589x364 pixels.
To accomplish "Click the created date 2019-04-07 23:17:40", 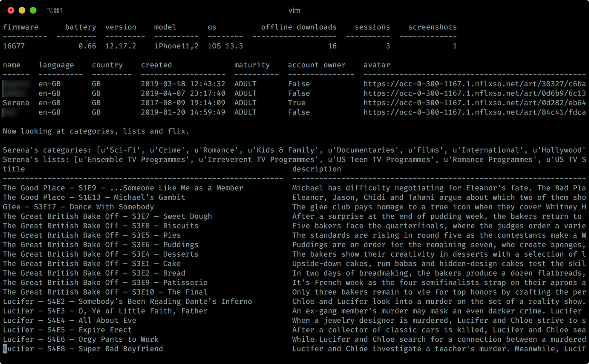I will 183,93.
